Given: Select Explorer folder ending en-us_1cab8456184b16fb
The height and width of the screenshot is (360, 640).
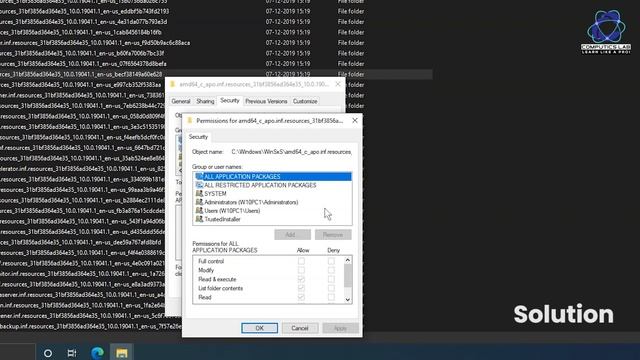Looking at the screenshot, I should click(x=81, y=32).
